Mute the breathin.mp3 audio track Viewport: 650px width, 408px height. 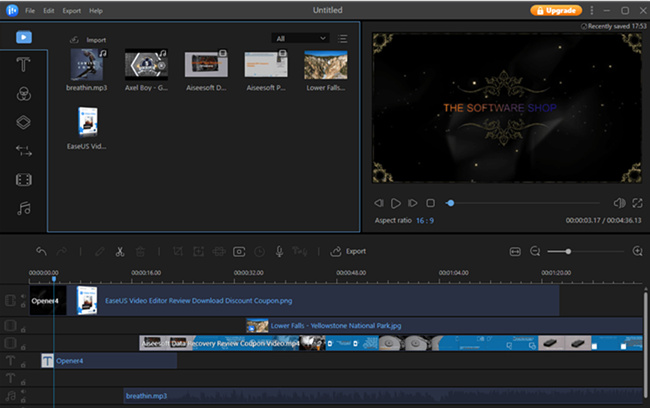point(23,392)
